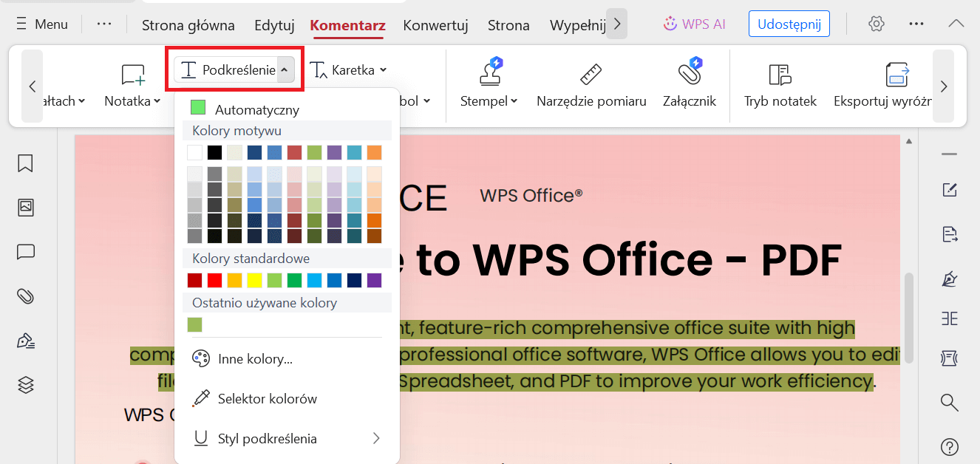Click the vertical scrollbar thumb

tap(909, 317)
